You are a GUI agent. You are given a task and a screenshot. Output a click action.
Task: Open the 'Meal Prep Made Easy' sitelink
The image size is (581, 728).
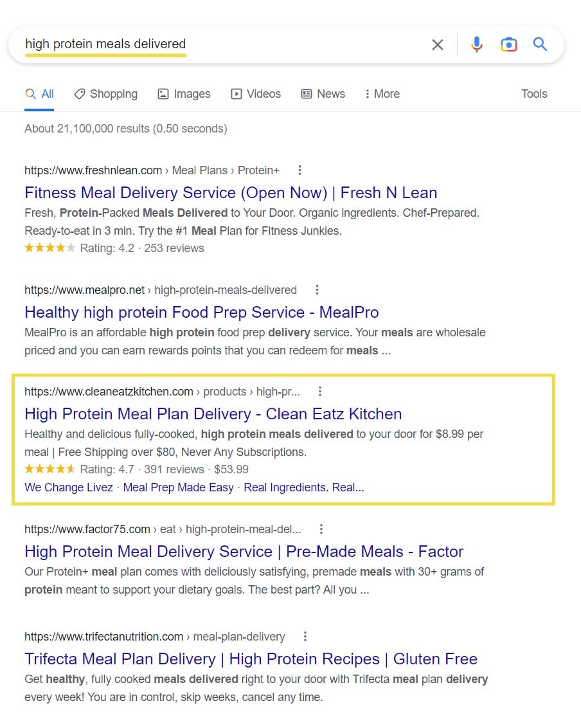(178, 487)
